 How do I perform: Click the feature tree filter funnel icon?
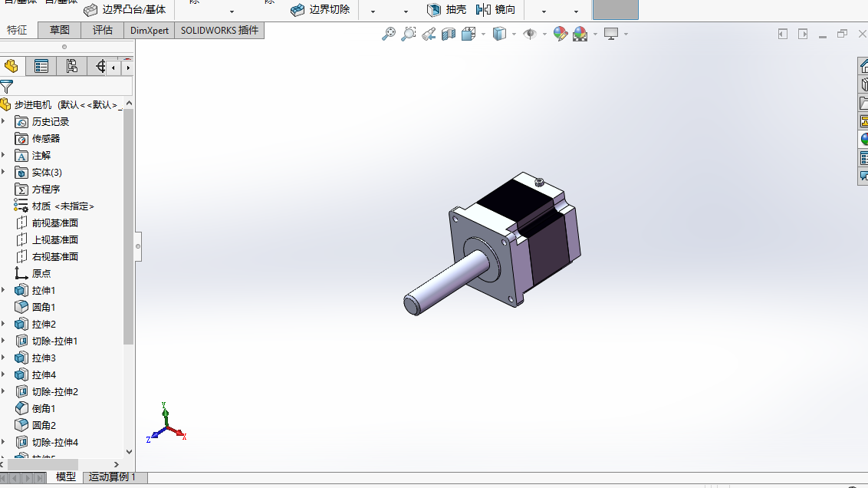(x=7, y=87)
